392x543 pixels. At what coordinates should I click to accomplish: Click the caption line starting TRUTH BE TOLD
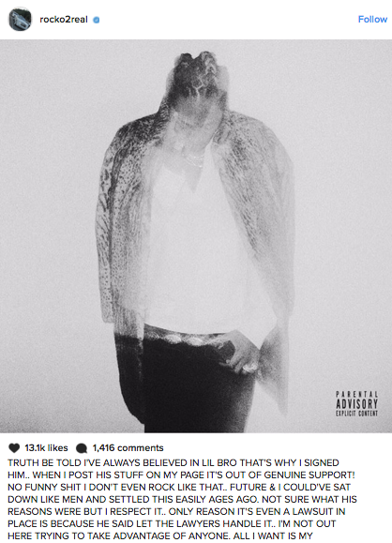(x=173, y=463)
